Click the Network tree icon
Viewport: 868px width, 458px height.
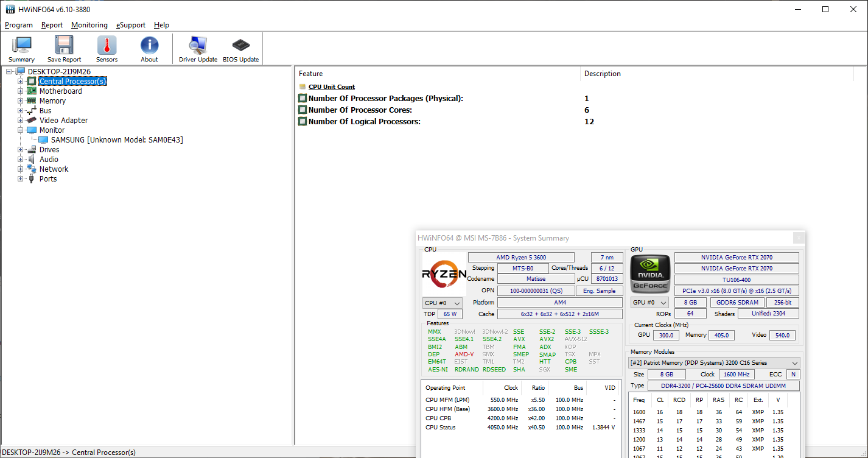pyautogui.click(x=32, y=169)
